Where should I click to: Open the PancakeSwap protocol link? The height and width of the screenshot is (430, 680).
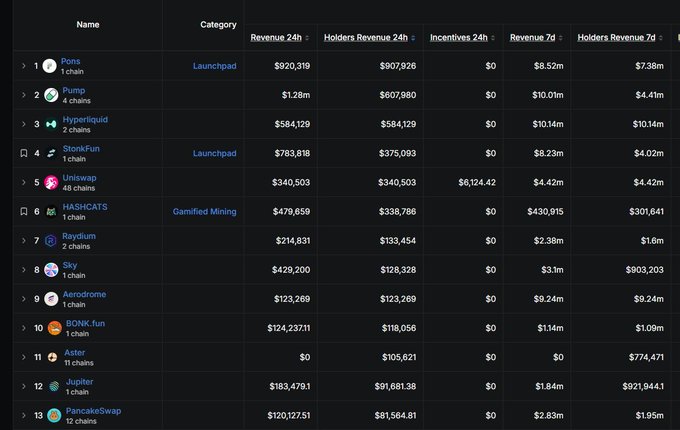pos(93,410)
